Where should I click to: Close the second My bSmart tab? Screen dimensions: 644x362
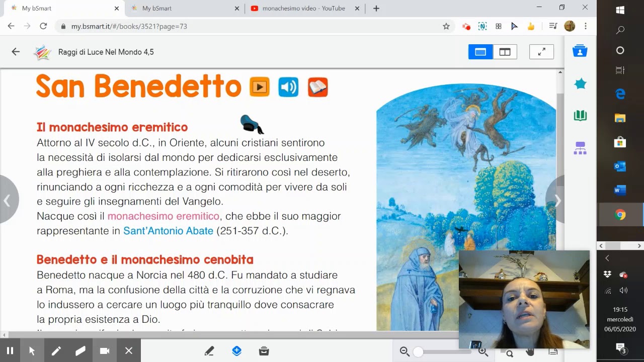[x=237, y=9]
